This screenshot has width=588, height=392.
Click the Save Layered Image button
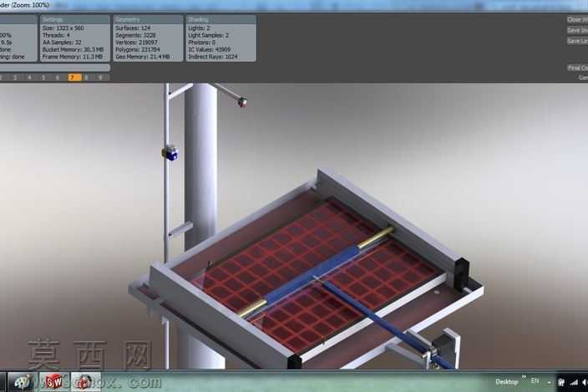(577, 41)
